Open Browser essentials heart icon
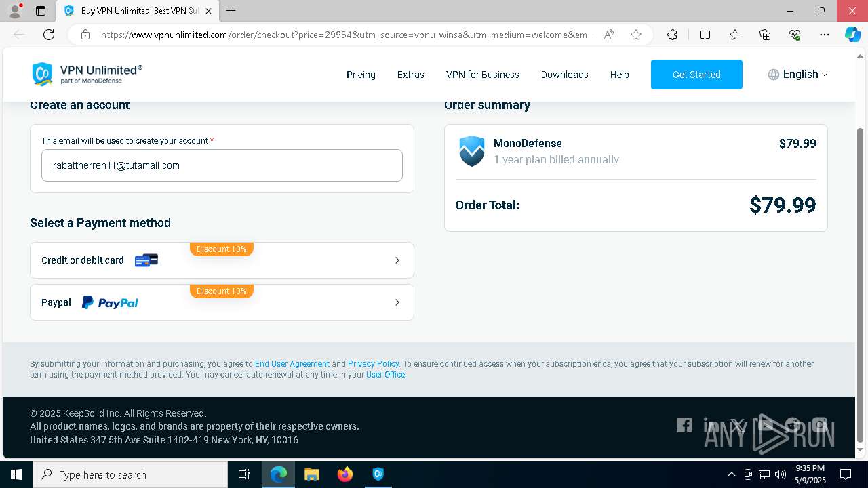 pos(795,35)
